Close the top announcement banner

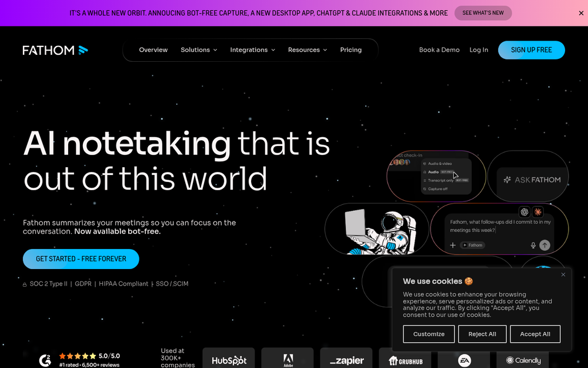(x=581, y=13)
